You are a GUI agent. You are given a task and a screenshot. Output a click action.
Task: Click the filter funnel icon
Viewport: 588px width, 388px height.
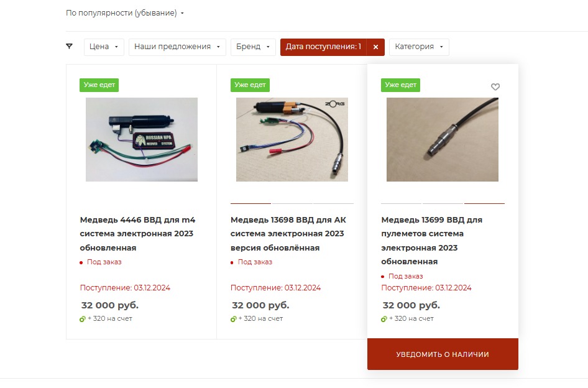pos(69,46)
